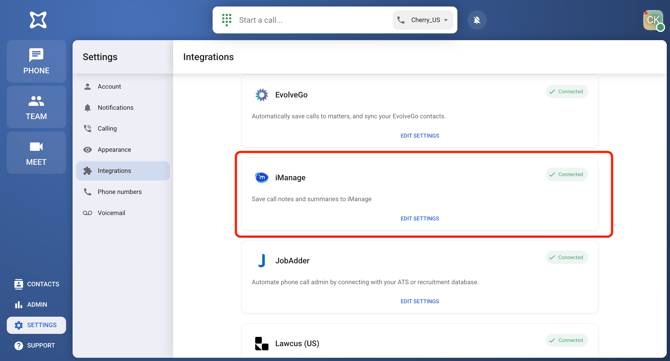Click the Account person icon
Image resolution: width=670 pixels, height=361 pixels.
pos(88,86)
